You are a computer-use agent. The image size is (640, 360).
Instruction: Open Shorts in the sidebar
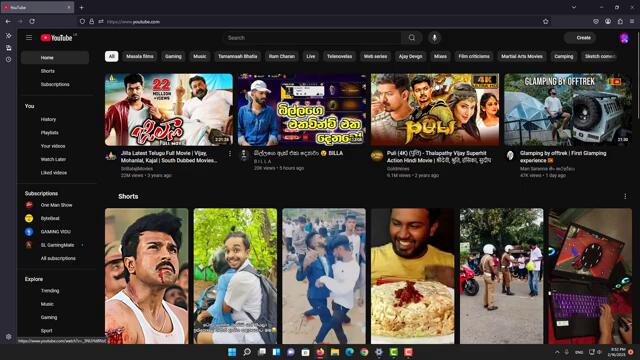coord(55,71)
